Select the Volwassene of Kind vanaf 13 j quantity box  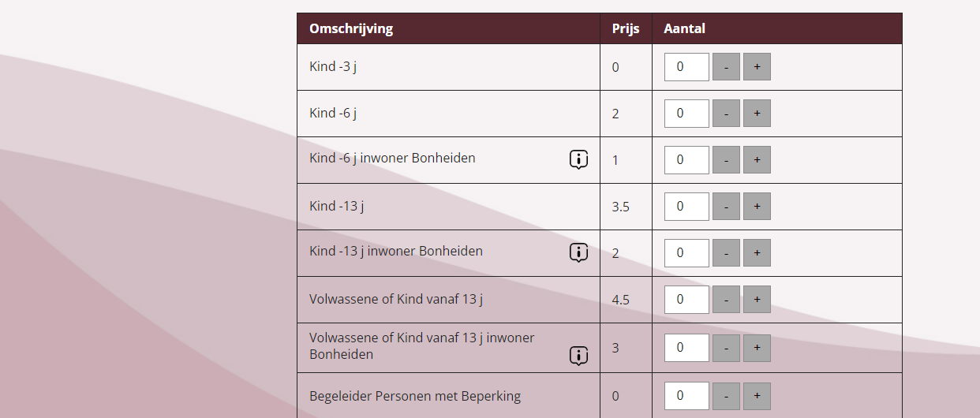click(x=686, y=300)
